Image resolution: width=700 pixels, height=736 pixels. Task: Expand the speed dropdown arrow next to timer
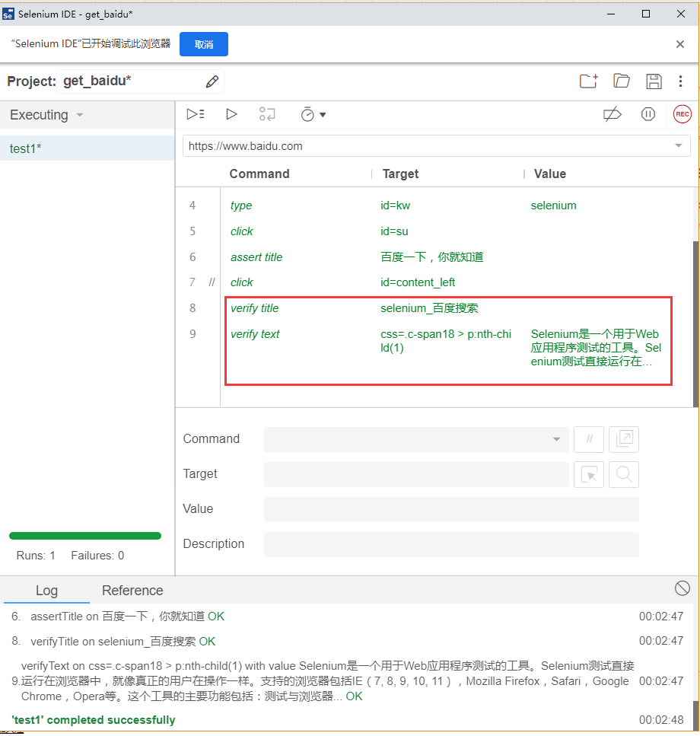323,114
